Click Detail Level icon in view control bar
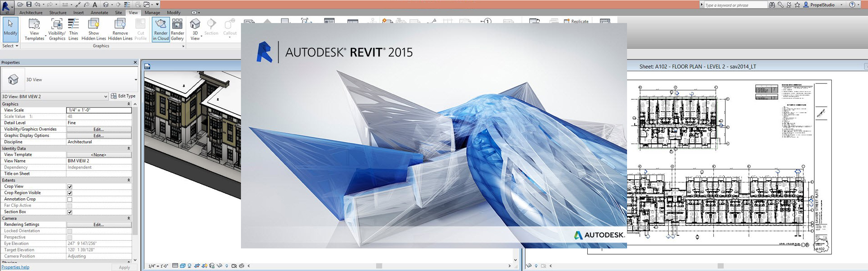The height and width of the screenshot is (271, 868). click(175, 266)
